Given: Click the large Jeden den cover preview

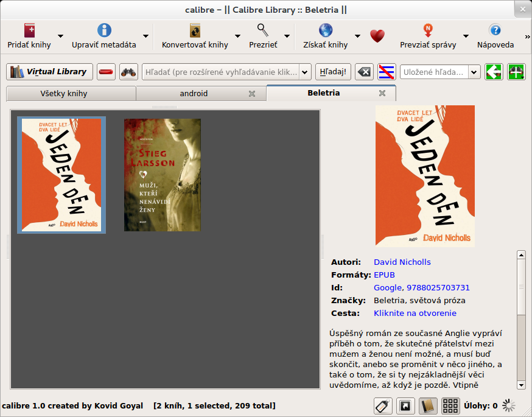Looking at the screenshot, I should tap(425, 176).
